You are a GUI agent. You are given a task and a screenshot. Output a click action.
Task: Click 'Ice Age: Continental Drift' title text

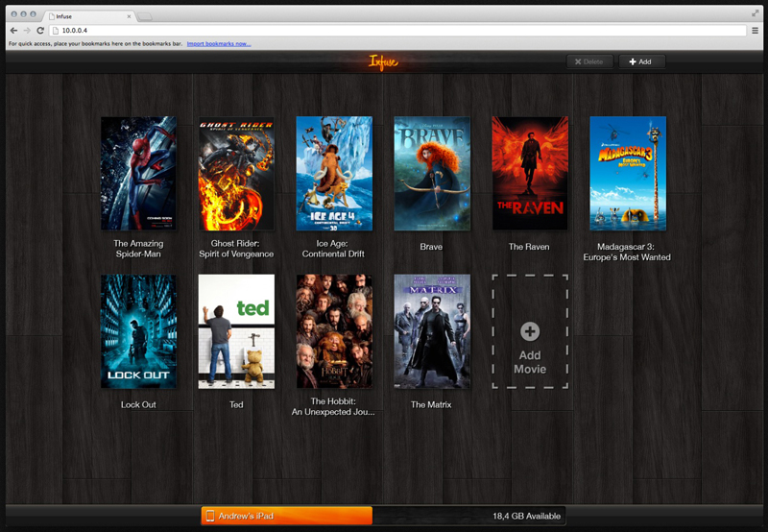click(333, 249)
